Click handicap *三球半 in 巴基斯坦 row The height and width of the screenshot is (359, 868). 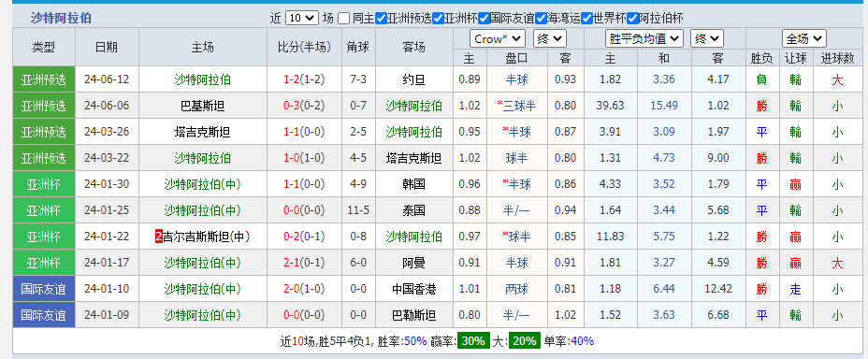[x=516, y=106]
